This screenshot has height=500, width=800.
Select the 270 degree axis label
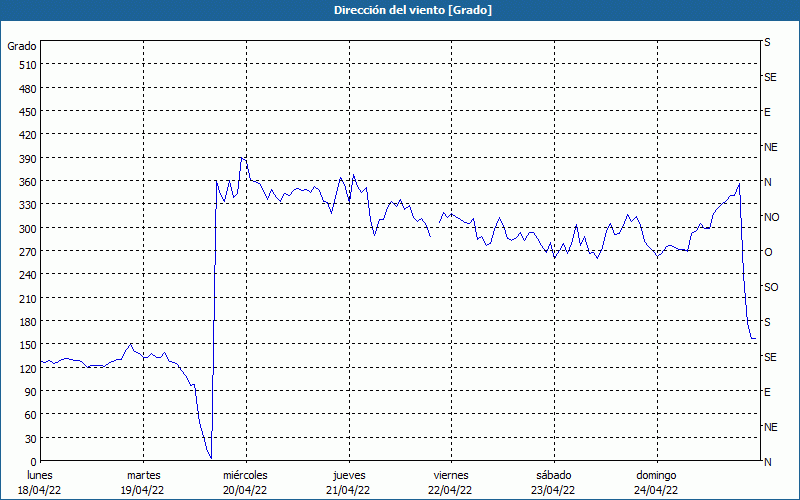tap(28, 253)
